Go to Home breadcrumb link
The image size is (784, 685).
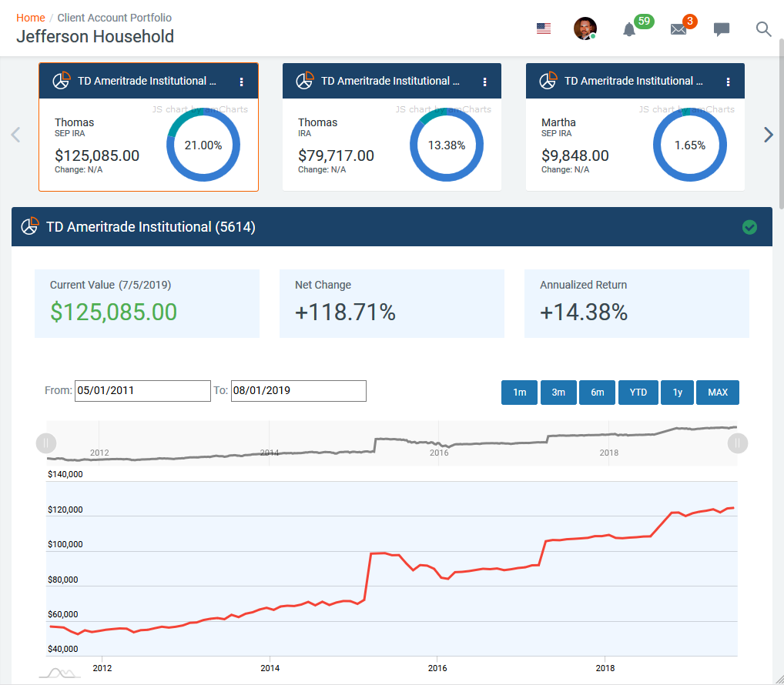pos(31,18)
